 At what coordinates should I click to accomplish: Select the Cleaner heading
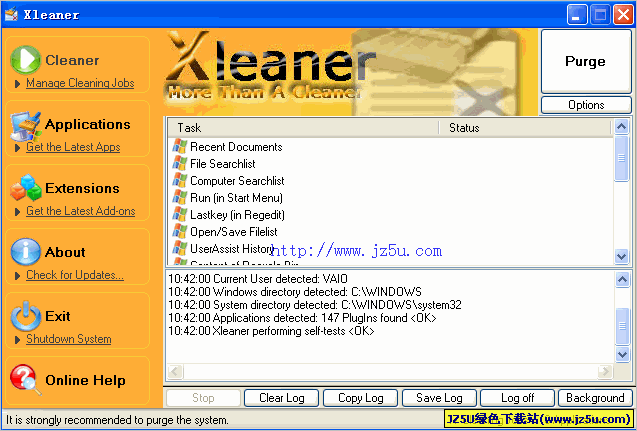(x=72, y=60)
